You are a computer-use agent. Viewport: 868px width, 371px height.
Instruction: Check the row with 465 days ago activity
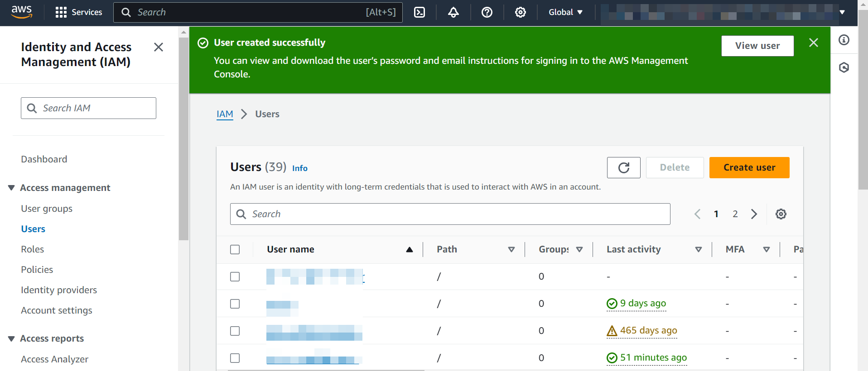(235, 331)
